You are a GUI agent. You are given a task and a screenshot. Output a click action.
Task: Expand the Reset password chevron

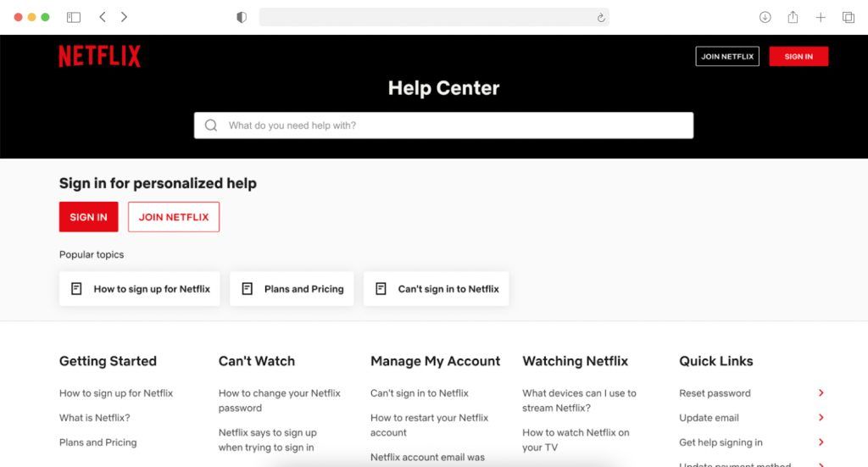pyautogui.click(x=821, y=393)
